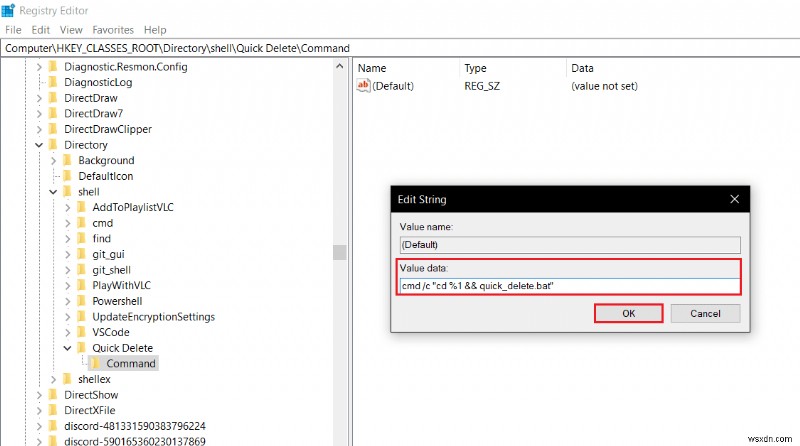Click the registry path address bar
800x446 pixels.
(x=400, y=48)
